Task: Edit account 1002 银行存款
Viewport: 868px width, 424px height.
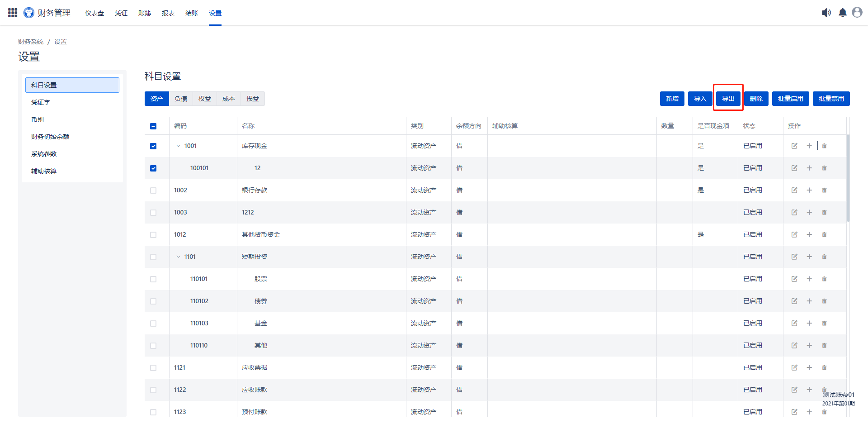Action: pos(794,190)
